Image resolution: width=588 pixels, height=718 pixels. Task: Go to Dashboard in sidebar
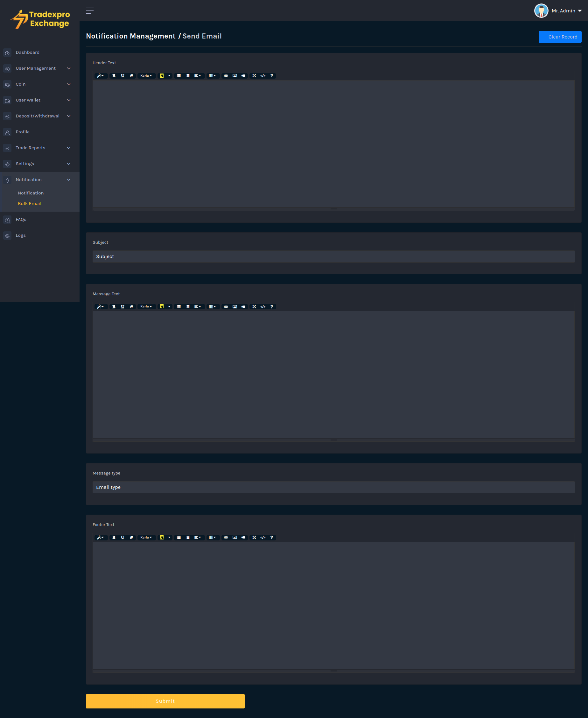27,53
